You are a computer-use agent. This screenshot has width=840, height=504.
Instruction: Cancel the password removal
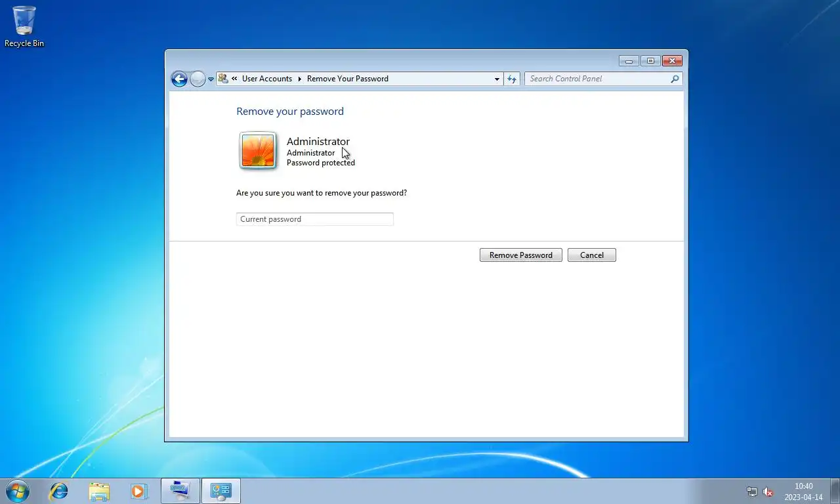point(592,255)
